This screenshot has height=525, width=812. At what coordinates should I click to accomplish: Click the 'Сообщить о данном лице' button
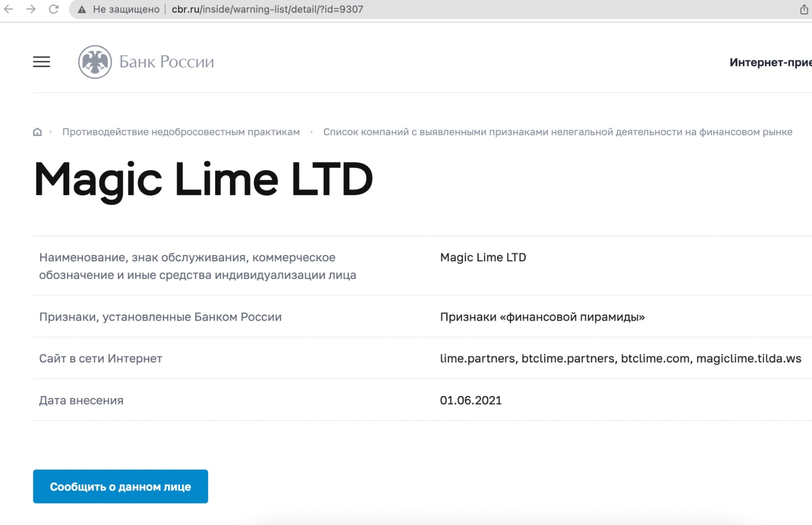[x=121, y=486]
